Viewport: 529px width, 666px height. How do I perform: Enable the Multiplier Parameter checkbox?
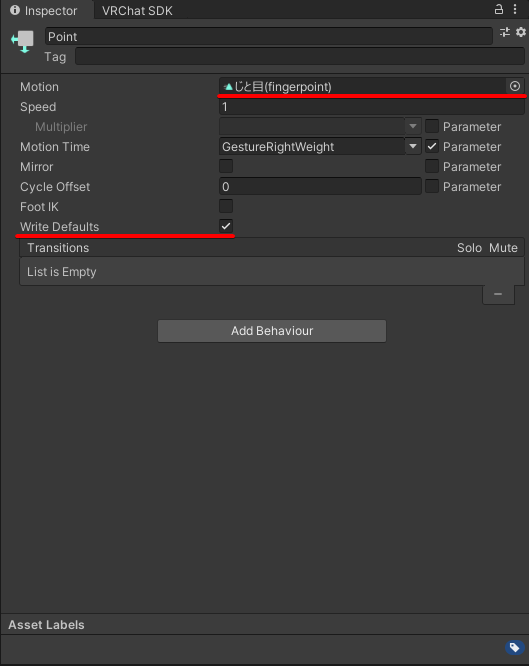point(432,126)
